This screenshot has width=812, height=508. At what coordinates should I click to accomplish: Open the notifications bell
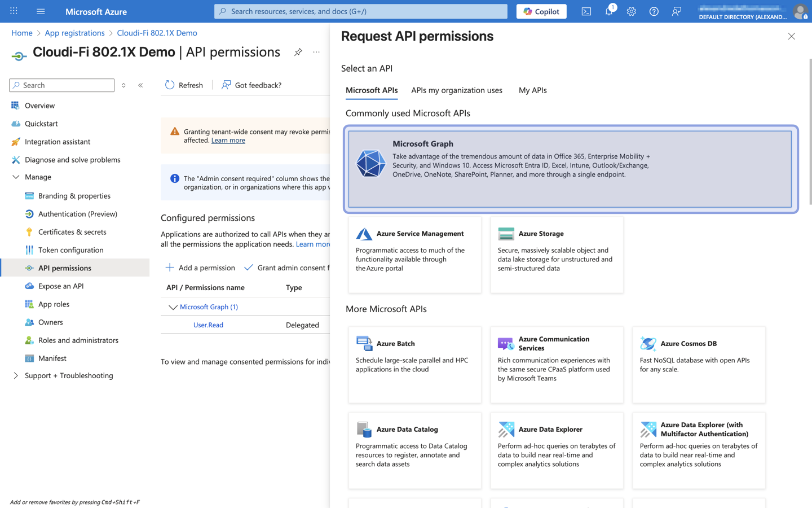pyautogui.click(x=609, y=11)
